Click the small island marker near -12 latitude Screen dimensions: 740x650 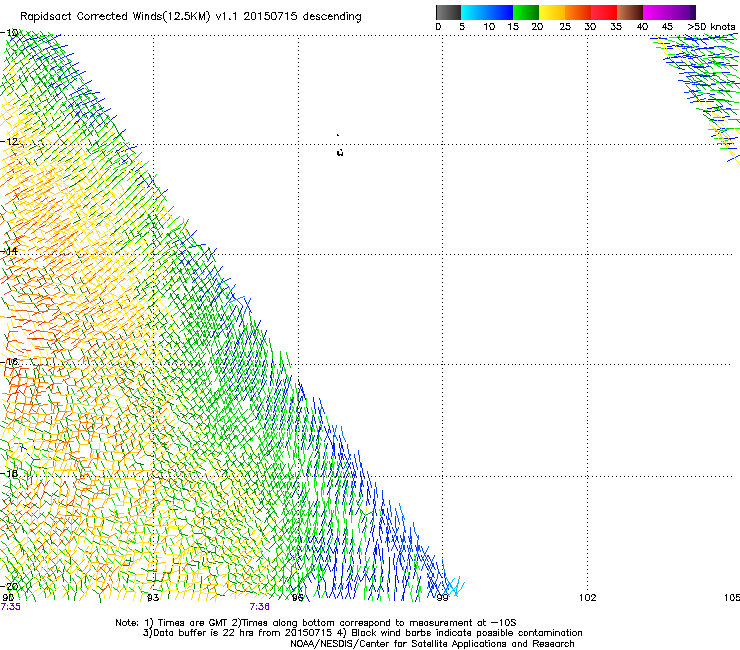(340, 152)
